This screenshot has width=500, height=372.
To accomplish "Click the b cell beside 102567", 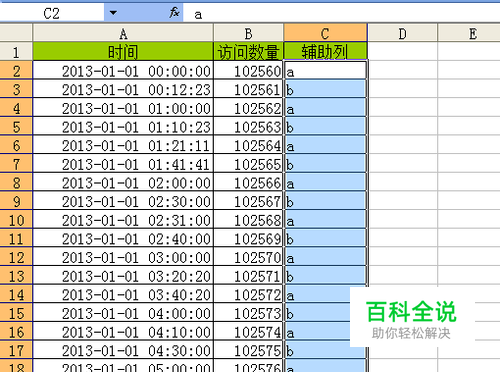I will 325,201.
